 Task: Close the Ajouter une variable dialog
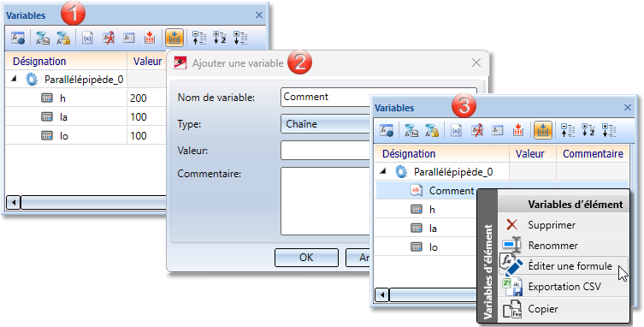[x=476, y=63]
